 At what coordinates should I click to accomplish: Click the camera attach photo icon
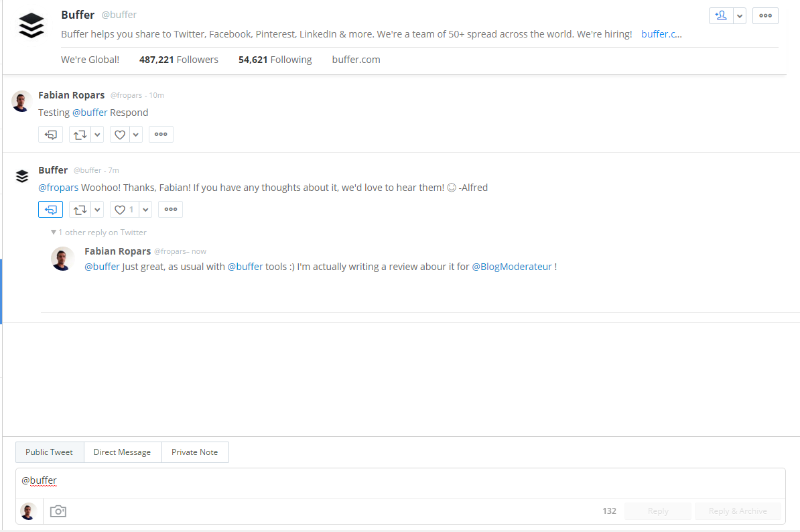58,511
